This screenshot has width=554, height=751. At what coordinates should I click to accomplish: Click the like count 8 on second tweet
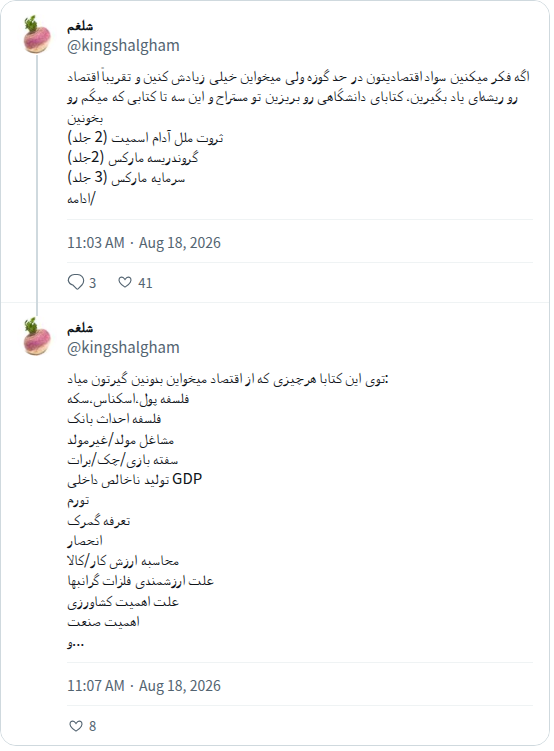click(x=92, y=727)
